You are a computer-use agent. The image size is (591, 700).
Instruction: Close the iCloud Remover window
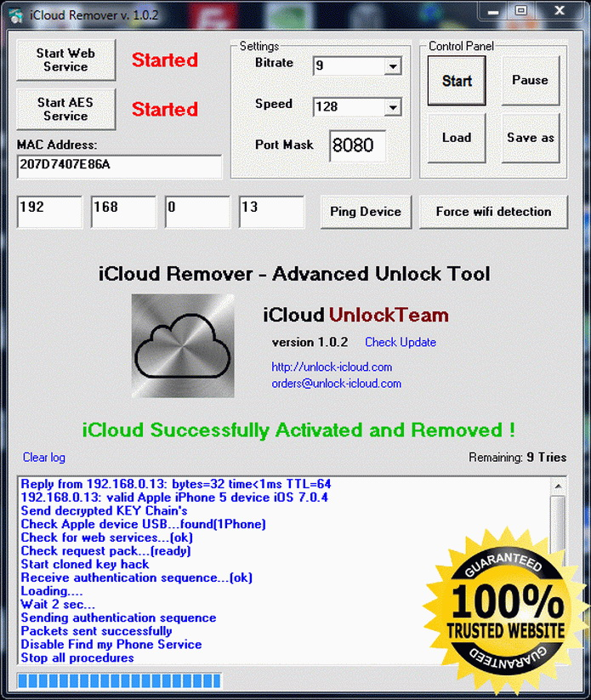[x=560, y=12]
